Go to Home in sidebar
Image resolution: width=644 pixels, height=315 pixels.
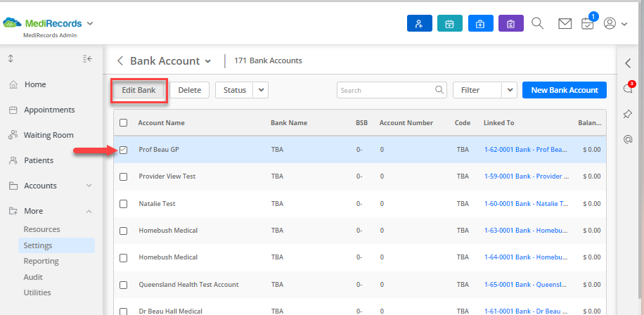35,84
